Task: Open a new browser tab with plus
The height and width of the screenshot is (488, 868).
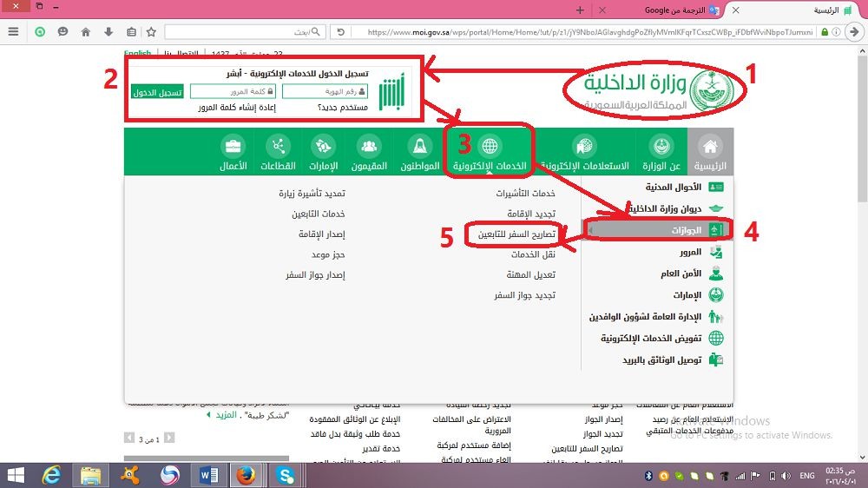Action: [x=580, y=10]
